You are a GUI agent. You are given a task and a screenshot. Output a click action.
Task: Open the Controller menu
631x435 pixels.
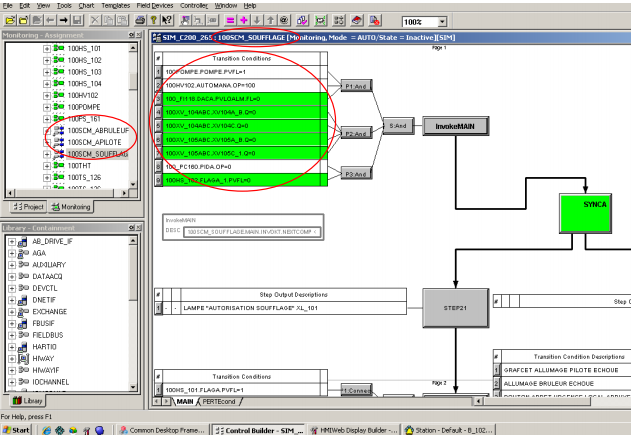coord(194,6)
